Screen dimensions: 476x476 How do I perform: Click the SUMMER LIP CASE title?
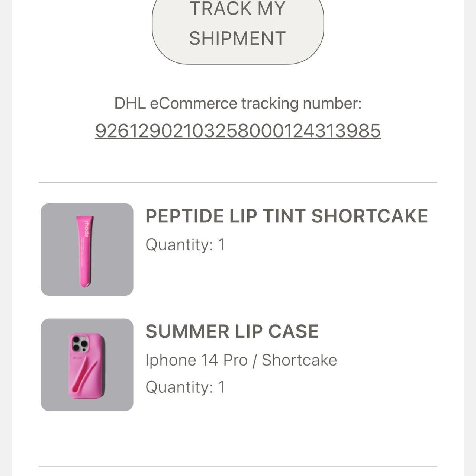(x=231, y=331)
